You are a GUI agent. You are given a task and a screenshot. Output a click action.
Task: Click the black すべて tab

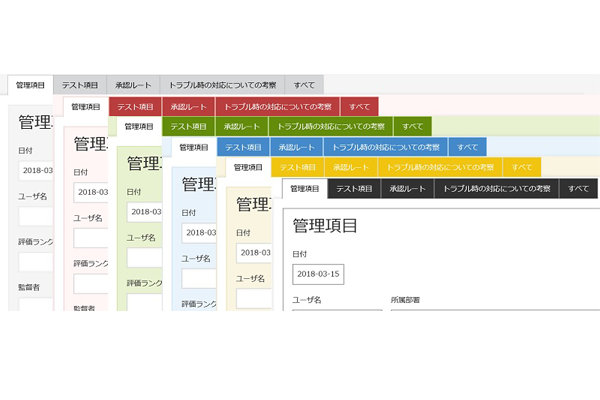pyautogui.click(x=578, y=188)
